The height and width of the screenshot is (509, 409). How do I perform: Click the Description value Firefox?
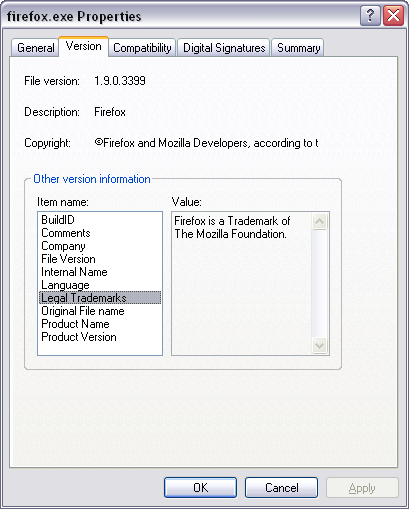click(x=110, y=112)
